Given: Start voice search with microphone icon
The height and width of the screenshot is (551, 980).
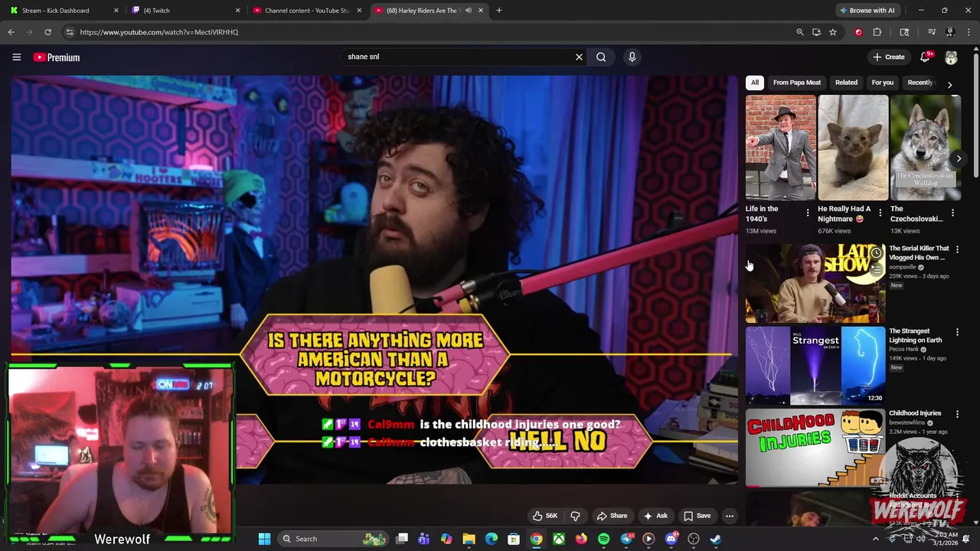Looking at the screenshot, I should (x=632, y=57).
